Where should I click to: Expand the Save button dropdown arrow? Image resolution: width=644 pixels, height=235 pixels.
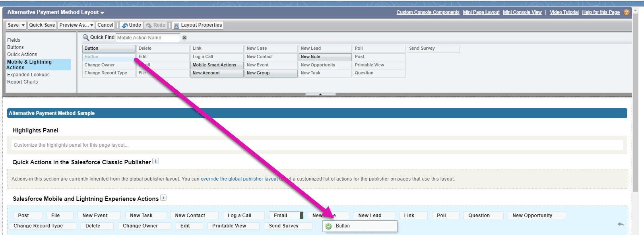point(23,25)
